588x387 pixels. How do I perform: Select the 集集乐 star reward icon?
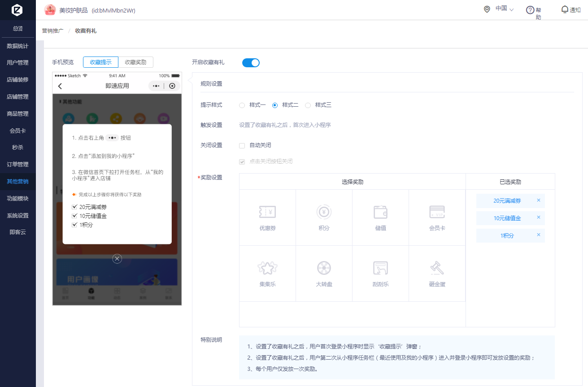[x=267, y=268]
